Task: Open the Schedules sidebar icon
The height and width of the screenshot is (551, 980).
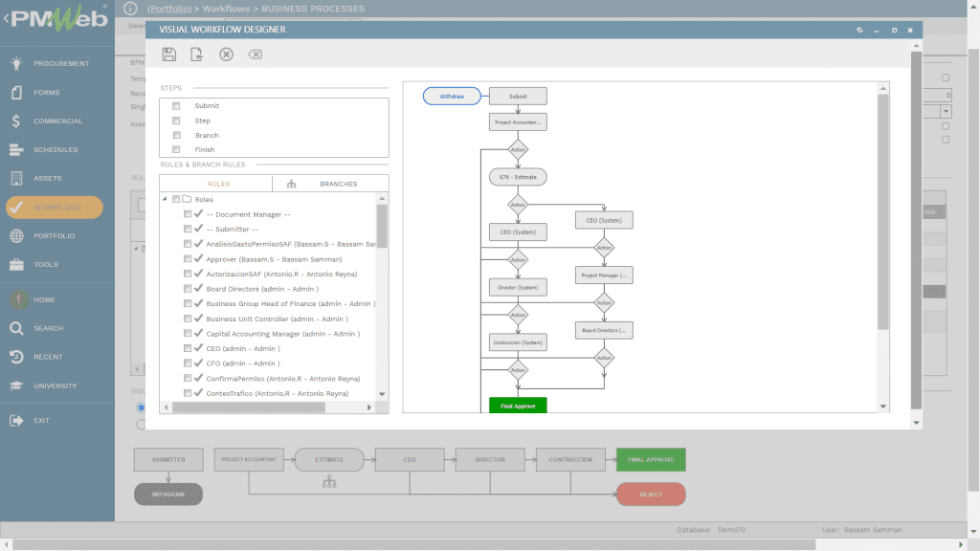Action: pyautogui.click(x=17, y=150)
